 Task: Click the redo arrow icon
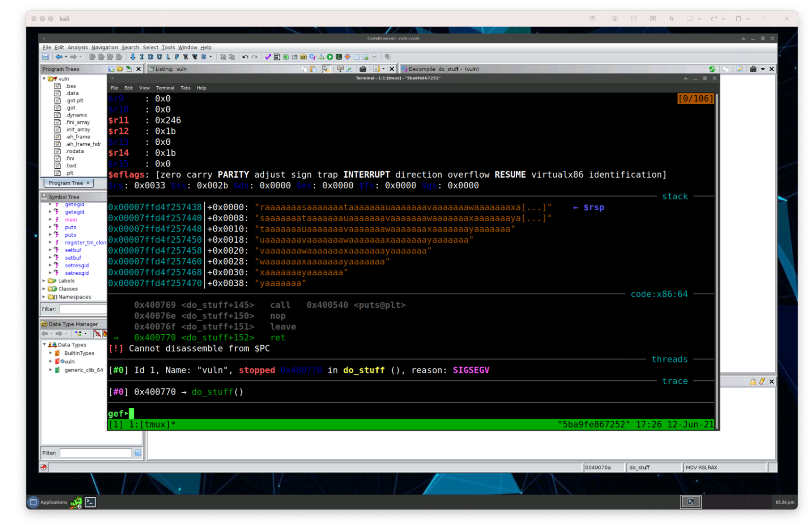pyautogui.click(x=255, y=57)
